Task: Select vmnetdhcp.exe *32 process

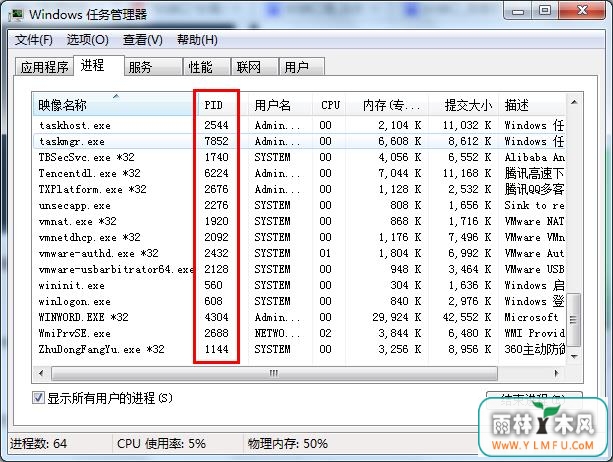Action: coord(299,237)
